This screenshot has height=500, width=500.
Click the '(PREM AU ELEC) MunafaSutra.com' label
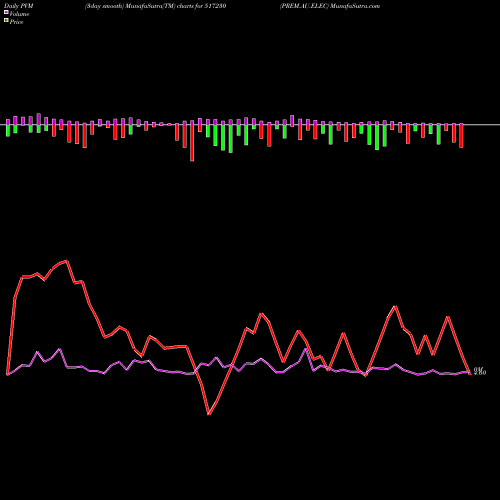[330, 6]
